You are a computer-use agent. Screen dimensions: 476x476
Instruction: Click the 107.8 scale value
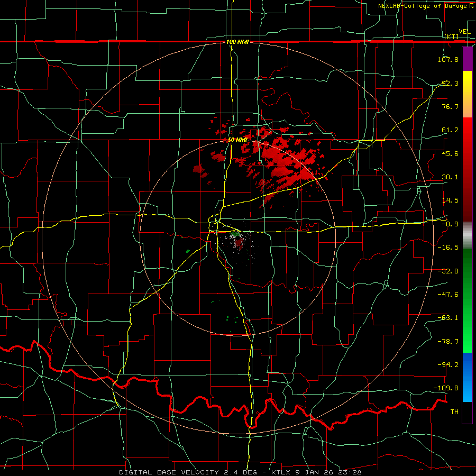448,59
